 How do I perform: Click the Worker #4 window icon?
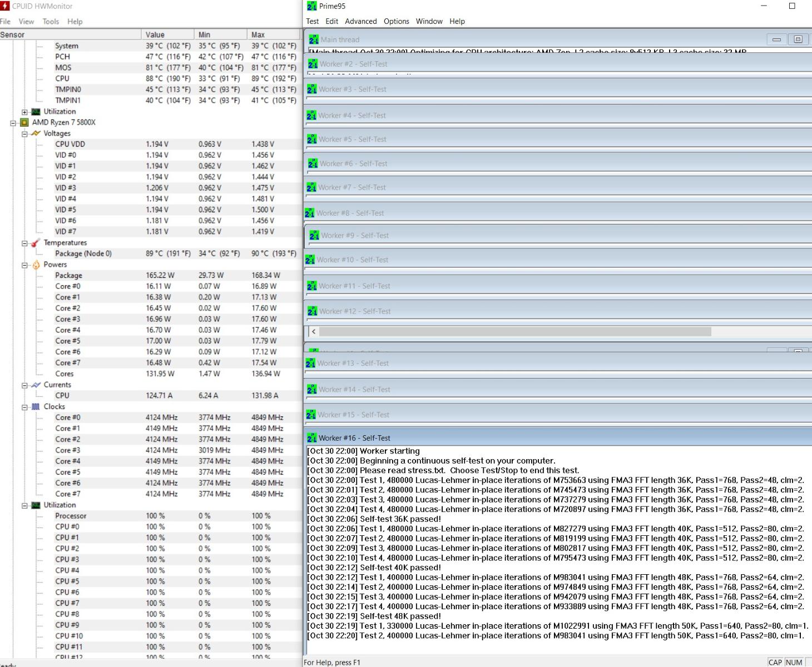(311, 115)
